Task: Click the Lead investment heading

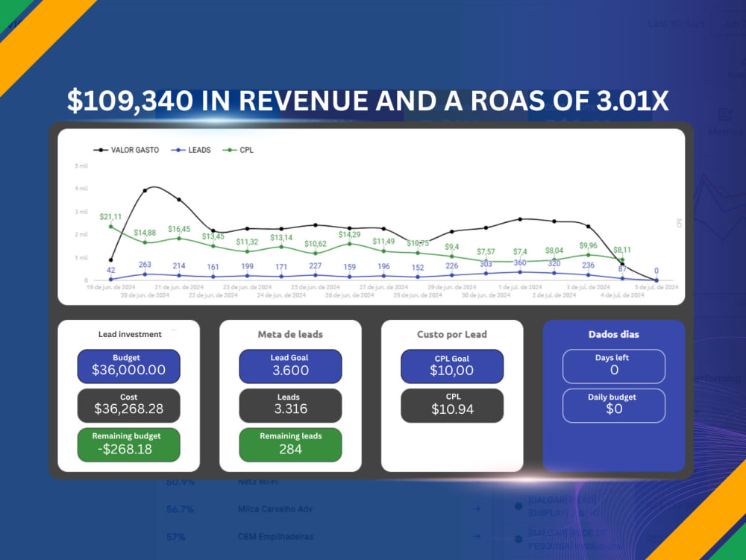Action: [x=130, y=334]
